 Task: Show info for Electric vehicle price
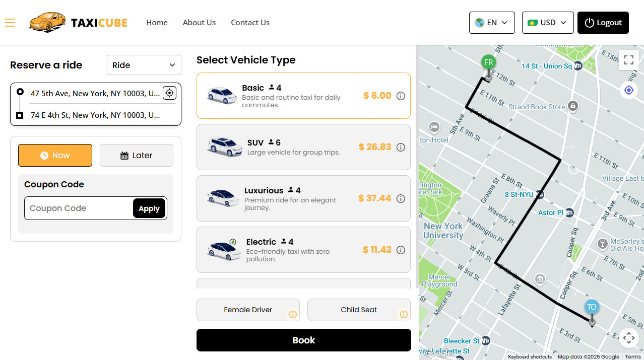point(401,250)
